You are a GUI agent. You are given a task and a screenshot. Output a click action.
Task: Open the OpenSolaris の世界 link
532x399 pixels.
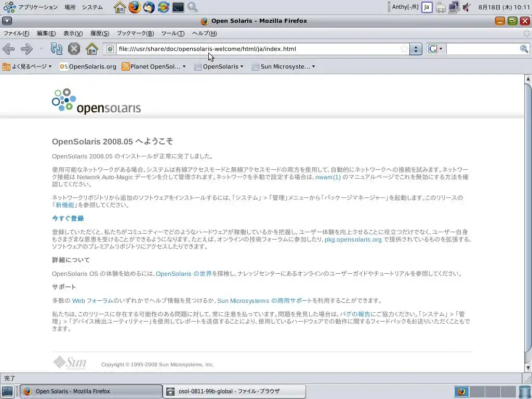[183, 273]
